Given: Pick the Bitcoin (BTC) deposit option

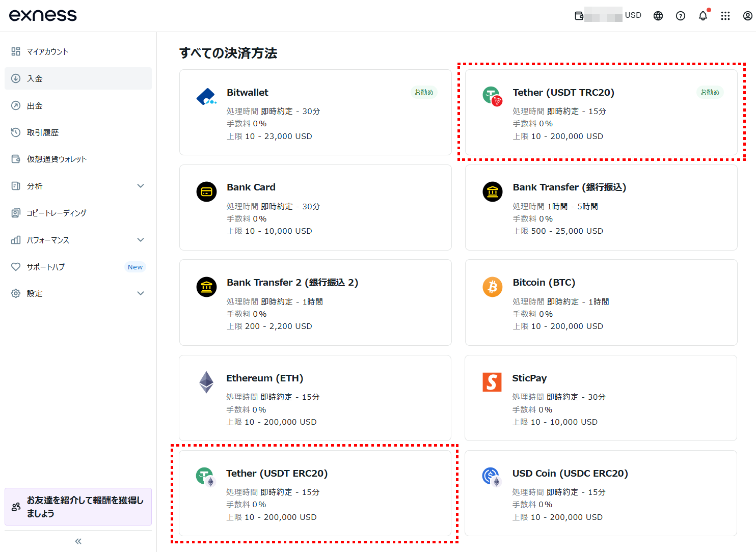Looking at the screenshot, I should coord(601,302).
